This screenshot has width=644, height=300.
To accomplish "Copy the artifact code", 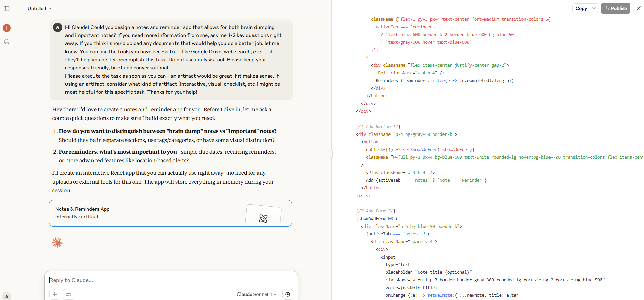I will (x=581, y=8).
